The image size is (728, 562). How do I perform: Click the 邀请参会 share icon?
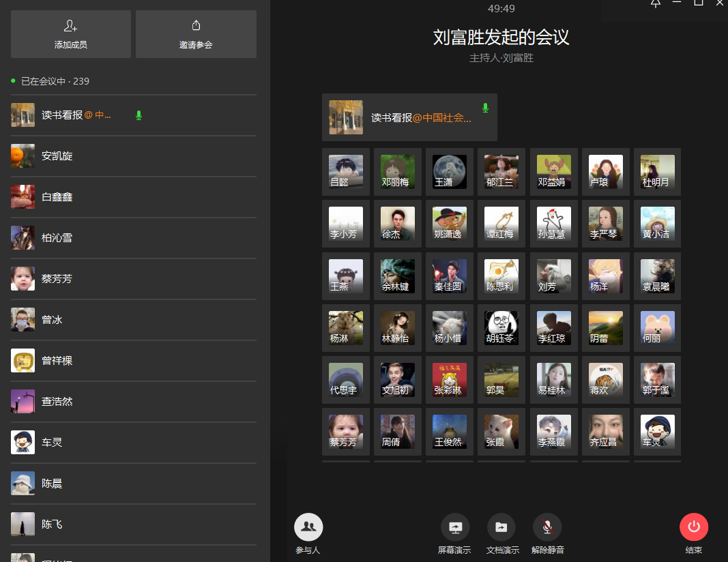click(196, 26)
